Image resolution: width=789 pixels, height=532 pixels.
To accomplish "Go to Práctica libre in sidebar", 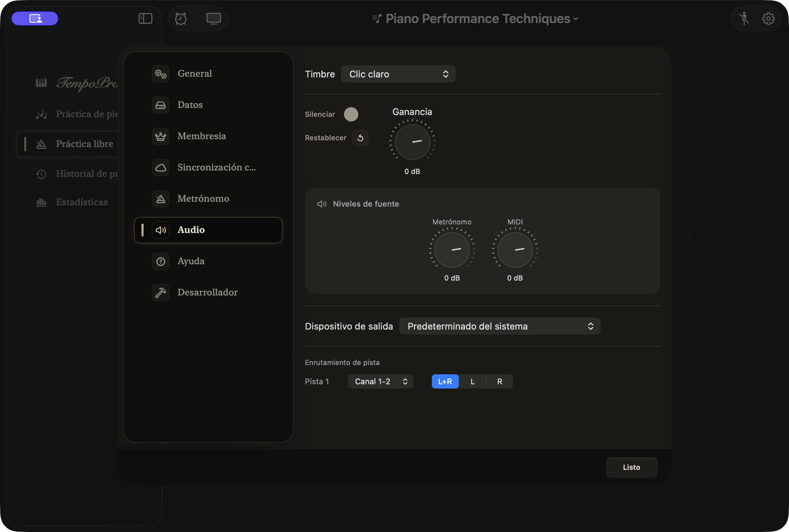I will click(x=68, y=144).
